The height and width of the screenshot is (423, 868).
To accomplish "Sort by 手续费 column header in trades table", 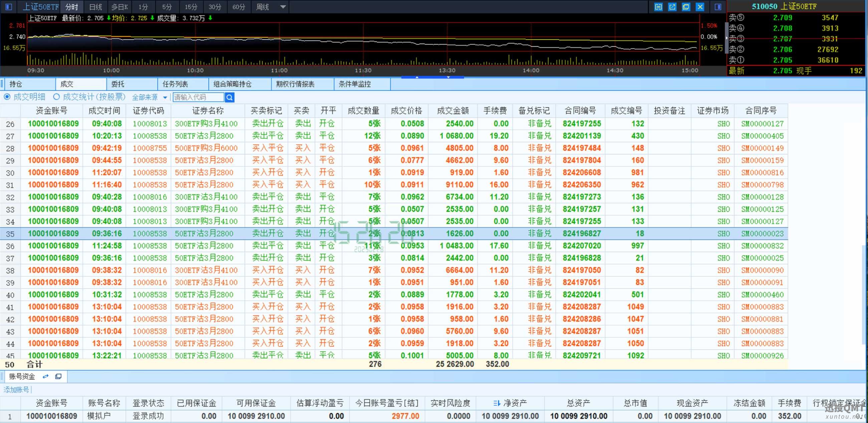I will [x=495, y=110].
